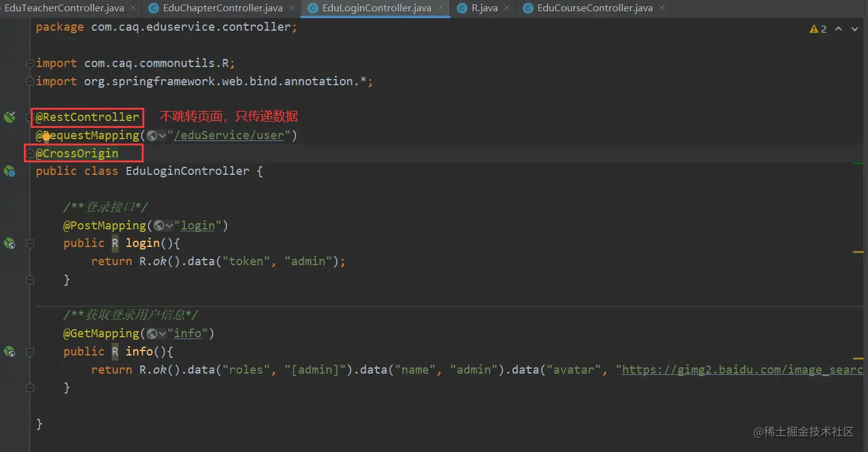The height and width of the screenshot is (452, 868).
Task: Click request mapping gutter icon for login()
Action: 9,243
